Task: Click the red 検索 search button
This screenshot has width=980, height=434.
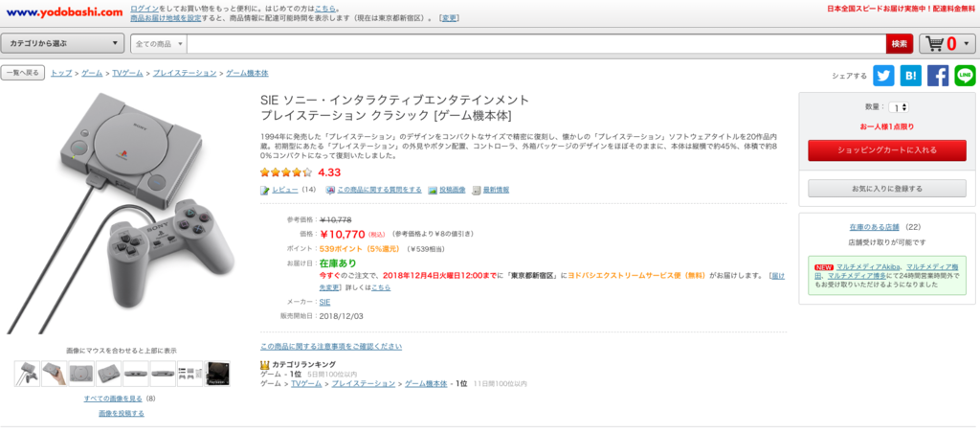Action: click(x=900, y=44)
